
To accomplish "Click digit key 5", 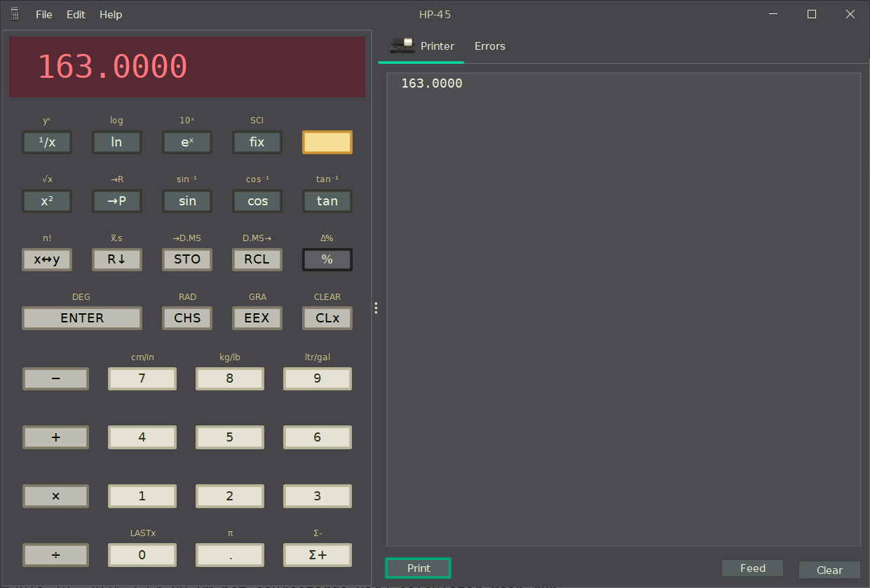I will click(x=230, y=437).
